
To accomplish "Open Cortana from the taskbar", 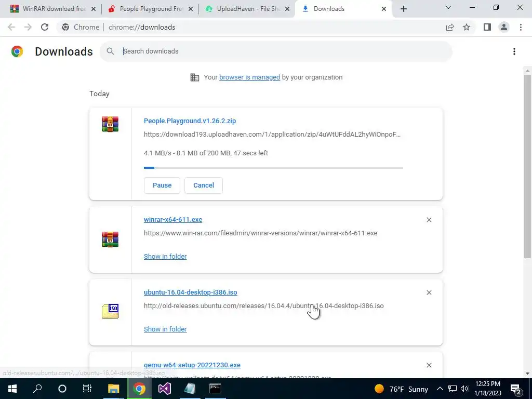I will coord(62,389).
